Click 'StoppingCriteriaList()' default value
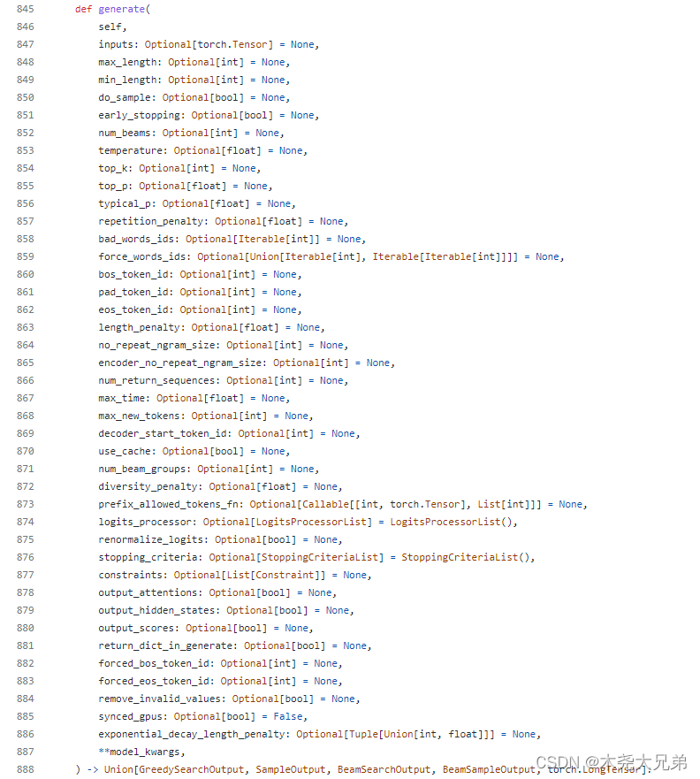The width and height of the screenshot is (700, 779). pyautogui.click(x=466, y=557)
